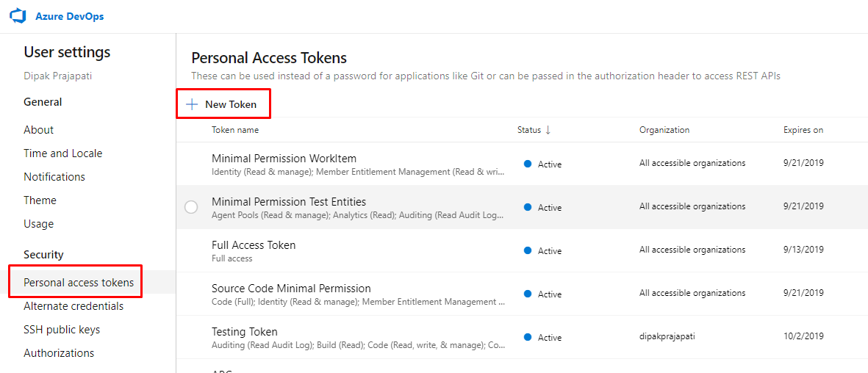Viewport: 868px width, 373px height.
Task: Select the Source Code Minimal Permission token row
Action: pos(291,289)
